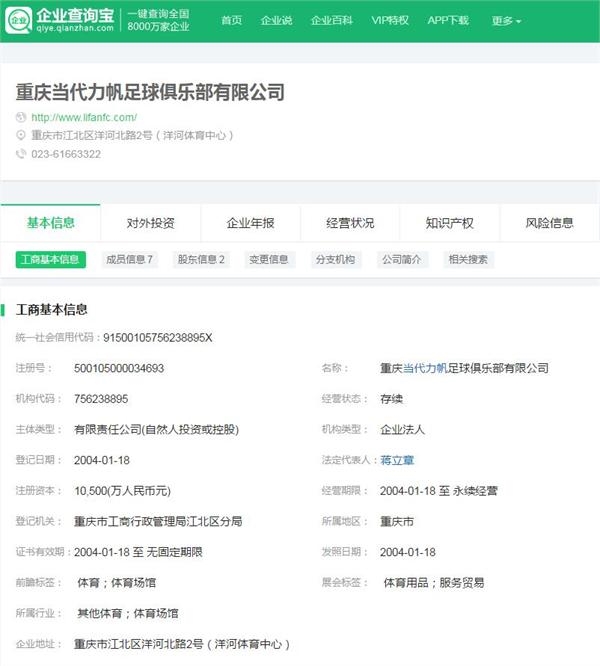Click registered capital 10,500(万人民币元)
The width and height of the screenshot is (600, 666).
(122, 491)
